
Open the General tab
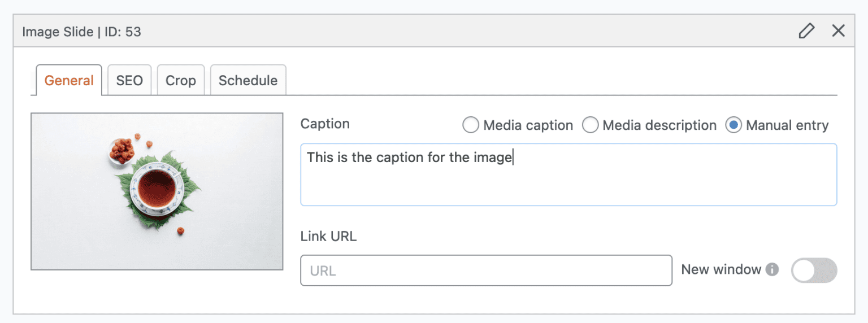(x=69, y=80)
